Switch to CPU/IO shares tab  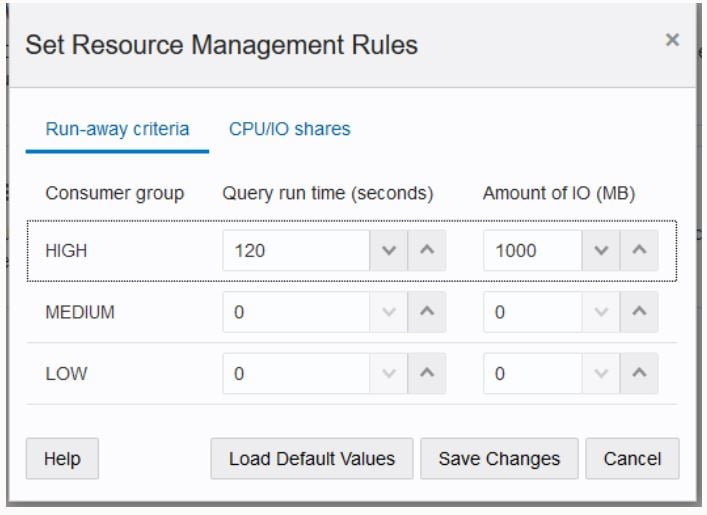289,129
